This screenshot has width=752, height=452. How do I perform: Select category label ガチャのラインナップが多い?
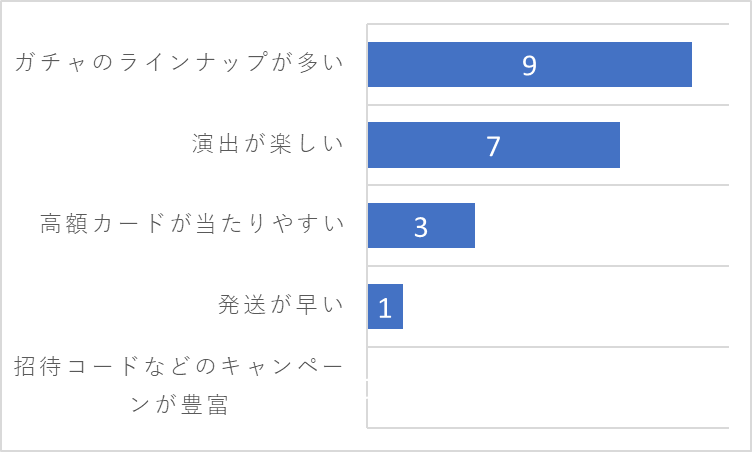pyautogui.click(x=179, y=62)
